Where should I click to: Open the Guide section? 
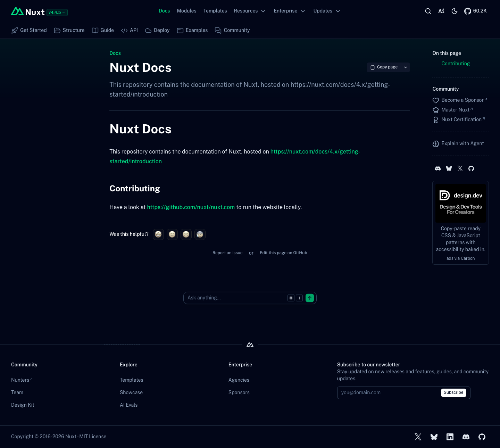[103, 30]
